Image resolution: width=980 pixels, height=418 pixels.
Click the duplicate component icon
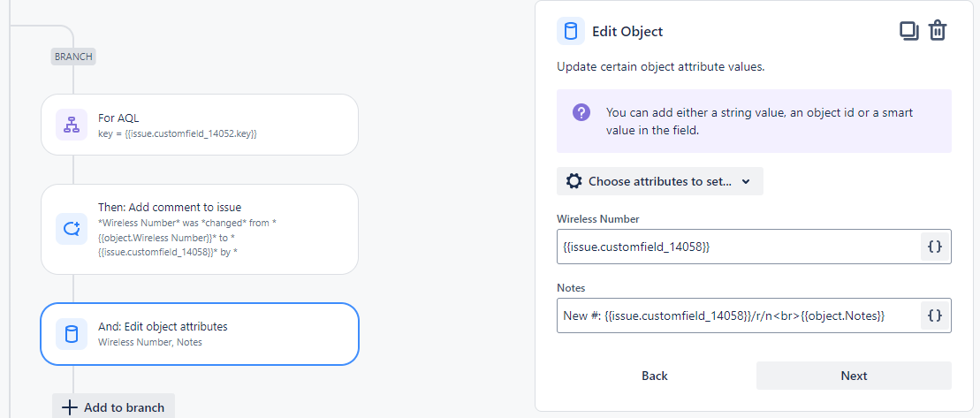point(909,31)
